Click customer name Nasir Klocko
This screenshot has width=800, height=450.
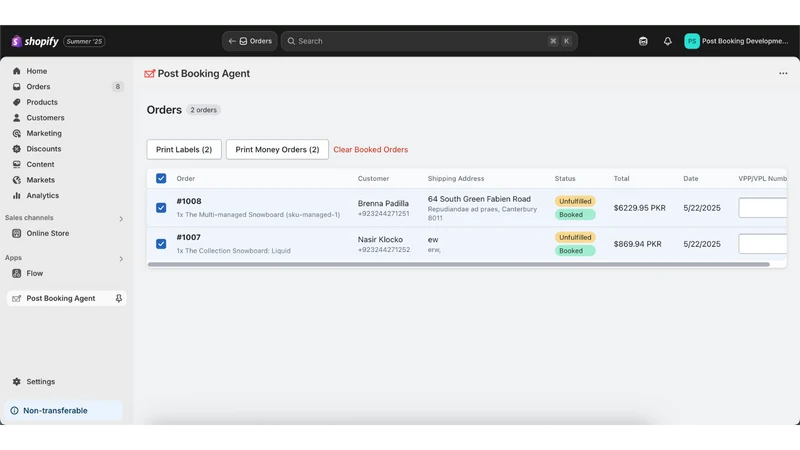pos(380,239)
